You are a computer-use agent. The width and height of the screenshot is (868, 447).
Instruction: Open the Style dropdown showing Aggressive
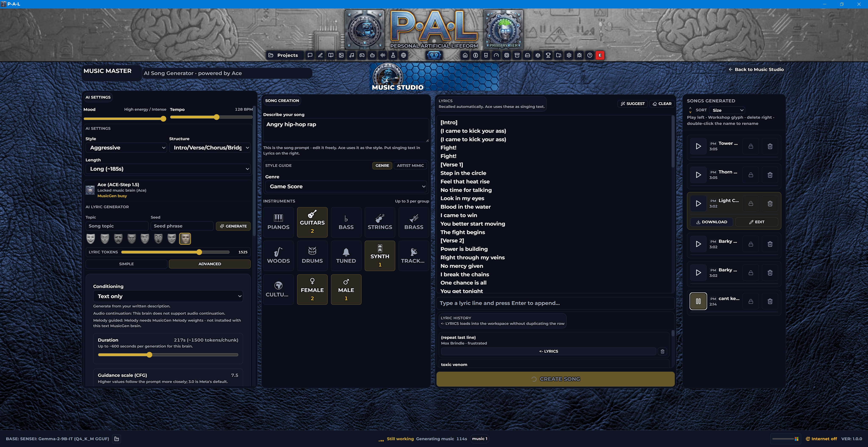126,148
